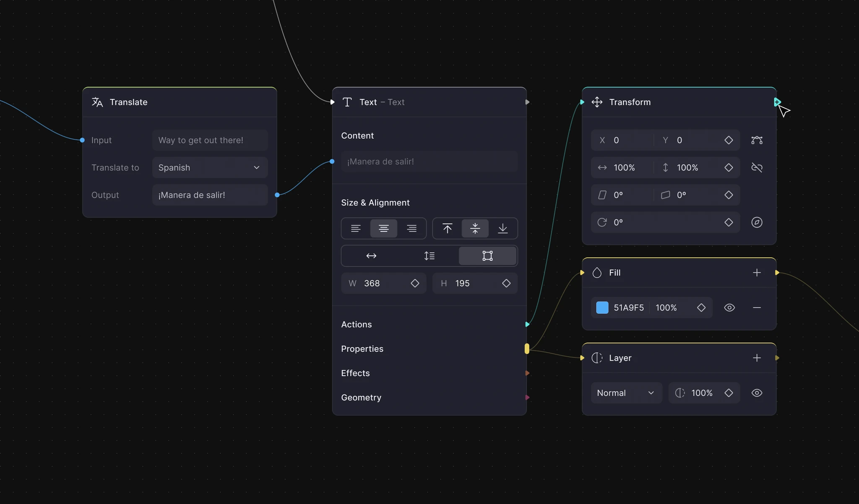This screenshot has height=504, width=859.
Task: Open the Normal blend mode dropdown
Action: [626, 393]
